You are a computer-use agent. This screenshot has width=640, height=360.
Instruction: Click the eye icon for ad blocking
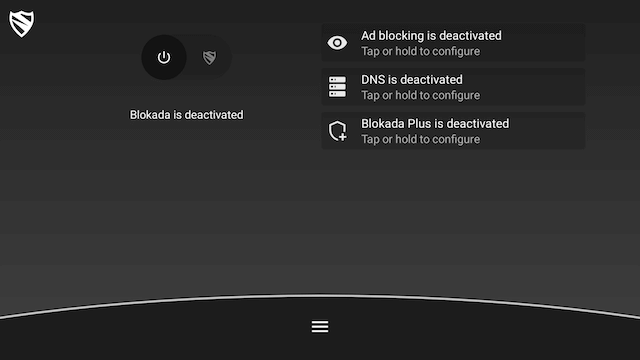pyautogui.click(x=337, y=43)
